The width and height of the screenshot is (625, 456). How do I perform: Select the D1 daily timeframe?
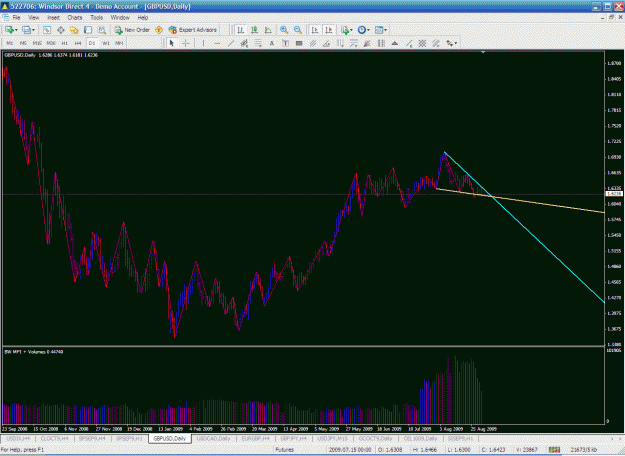tap(92, 43)
